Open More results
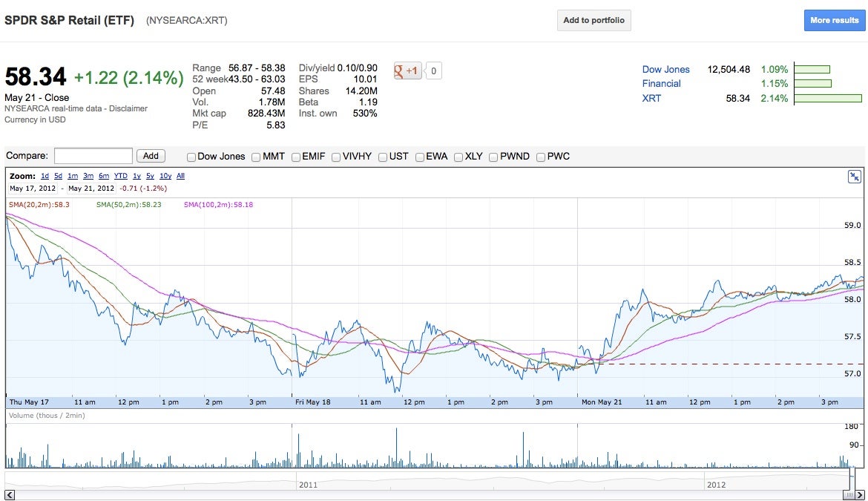This screenshot has width=868, height=501. point(834,21)
